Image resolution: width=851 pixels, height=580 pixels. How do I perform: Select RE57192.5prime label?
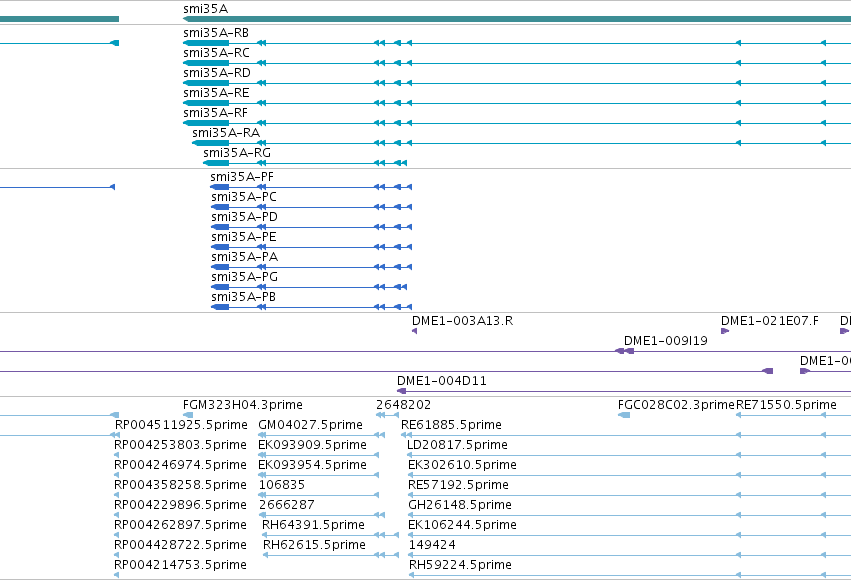(x=458, y=485)
